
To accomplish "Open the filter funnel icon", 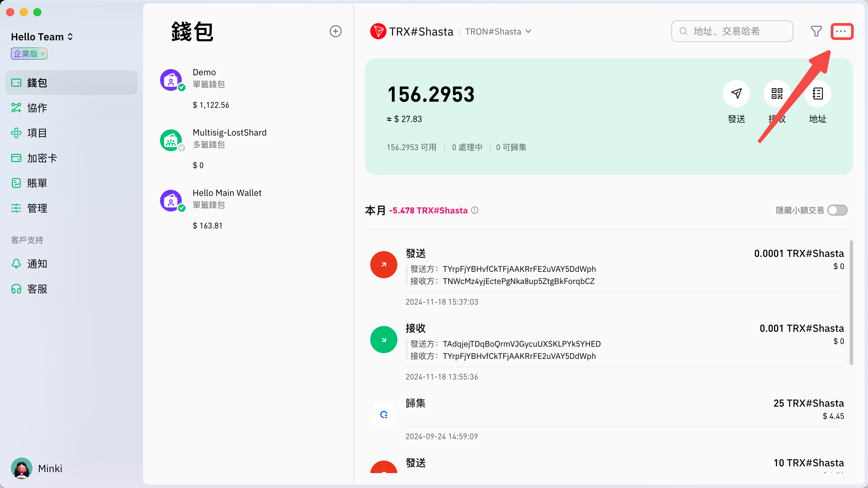I will [x=816, y=31].
